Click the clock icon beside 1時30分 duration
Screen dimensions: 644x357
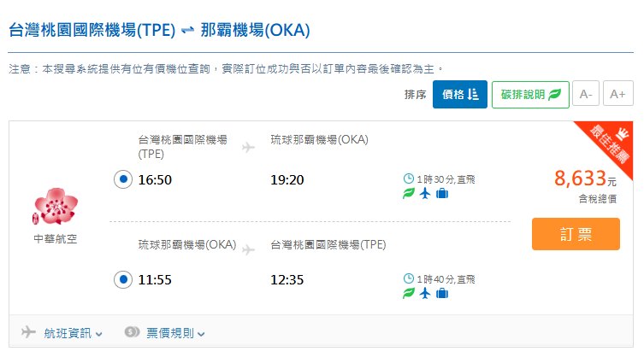pyautogui.click(x=409, y=179)
